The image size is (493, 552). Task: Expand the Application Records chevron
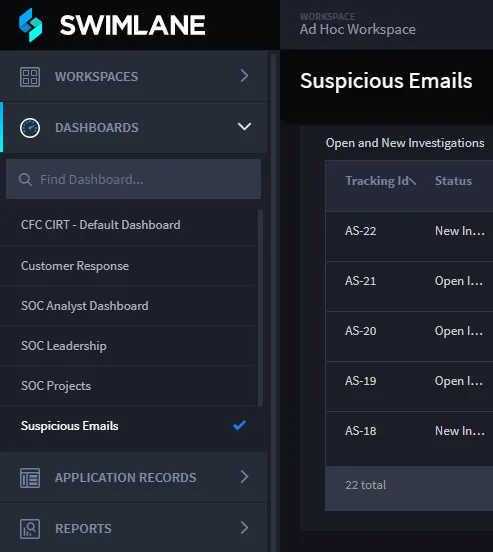tap(244, 476)
